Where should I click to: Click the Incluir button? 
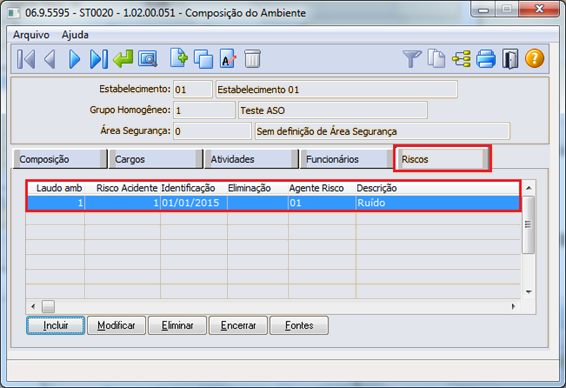pyautogui.click(x=56, y=326)
